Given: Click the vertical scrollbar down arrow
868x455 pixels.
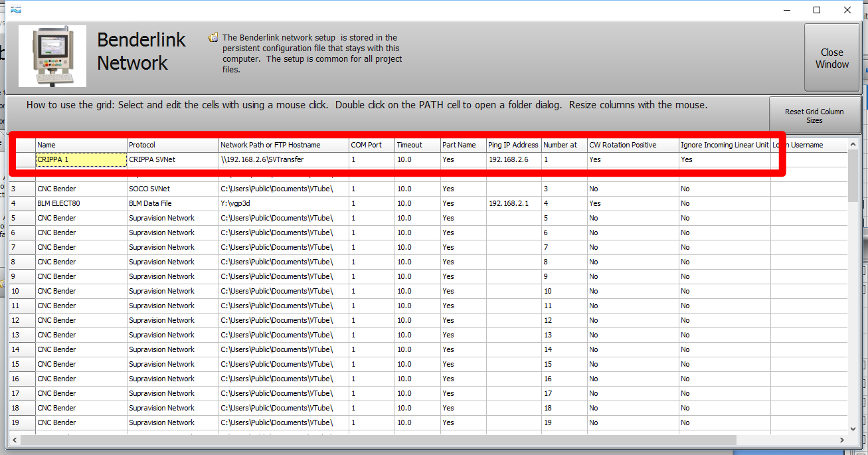Looking at the screenshot, I should coord(853,428).
